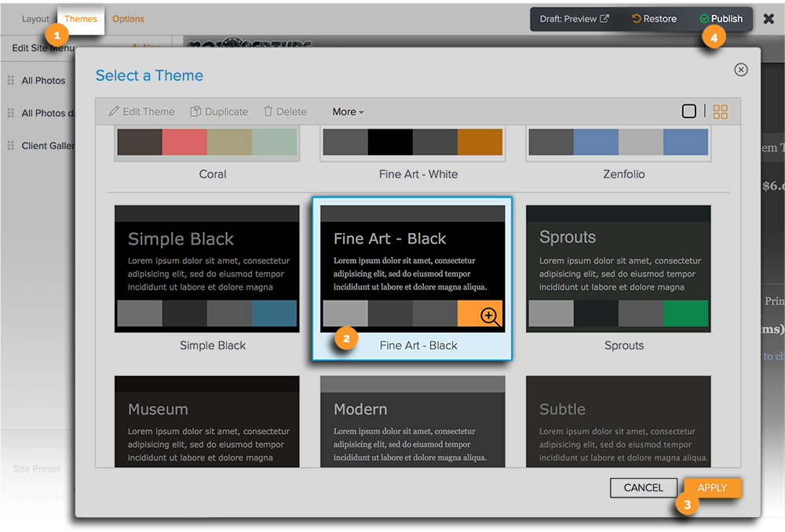Screen dimensions: 785x532
Task: Choose the Fine Art - Black theme preview
Action: coord(413,269)
